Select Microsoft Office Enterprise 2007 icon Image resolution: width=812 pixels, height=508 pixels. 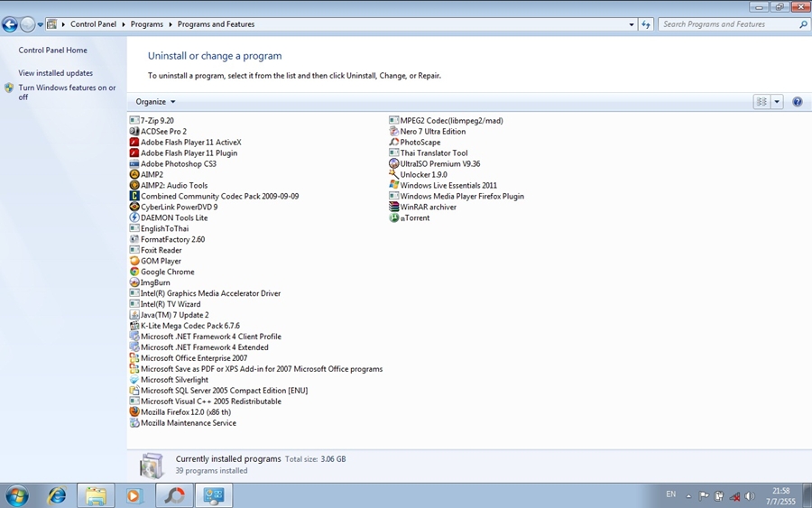[x=134, y=358]
